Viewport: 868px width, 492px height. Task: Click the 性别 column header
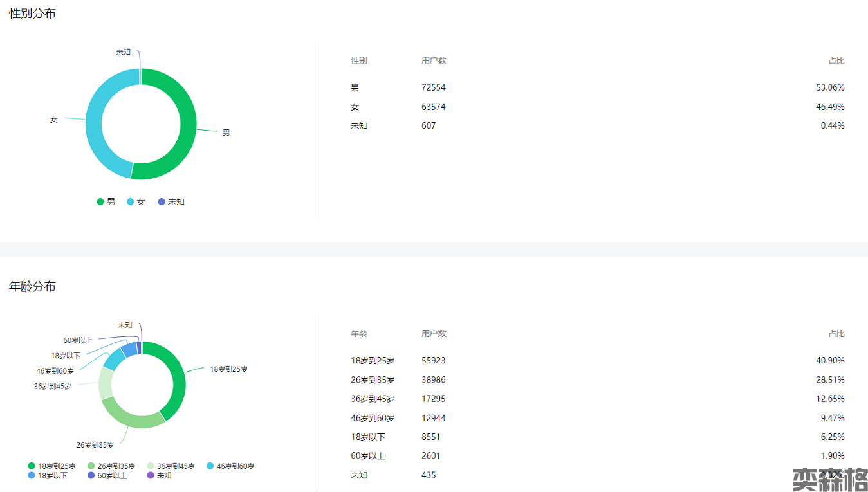(359, 60)
